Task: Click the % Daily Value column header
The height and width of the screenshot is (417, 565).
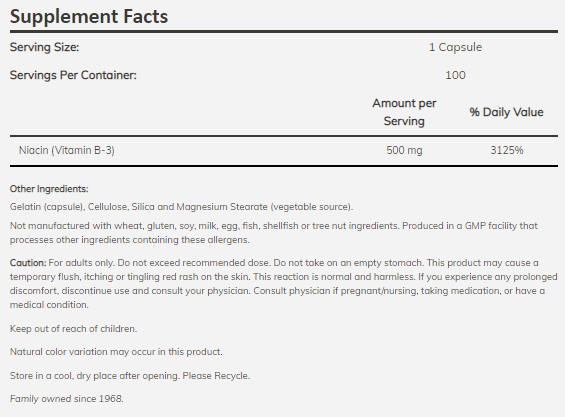Action: [506, 112]
